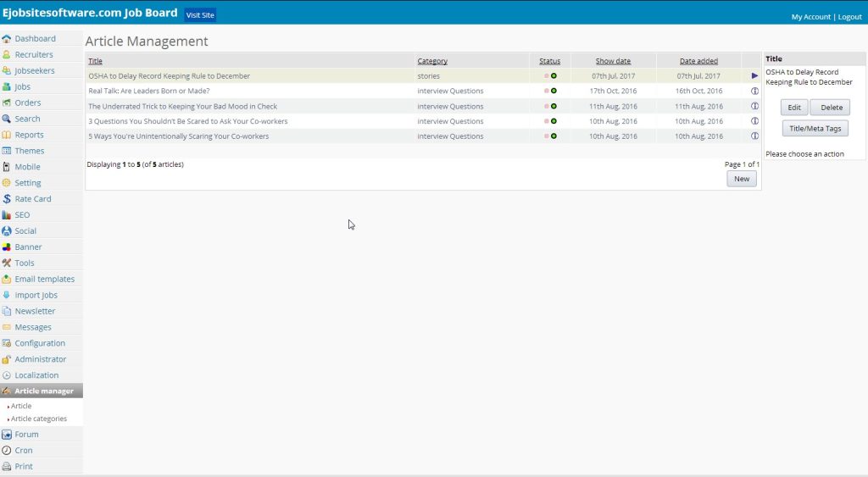Toggle status of OSHA article to active
Screen dimensions: 868x477
[554, 76]
